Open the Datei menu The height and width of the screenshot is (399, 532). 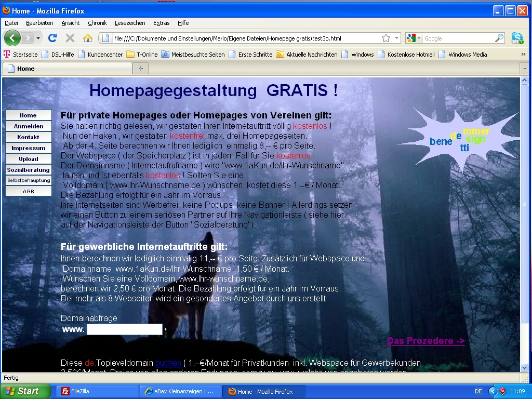[11, 23]
